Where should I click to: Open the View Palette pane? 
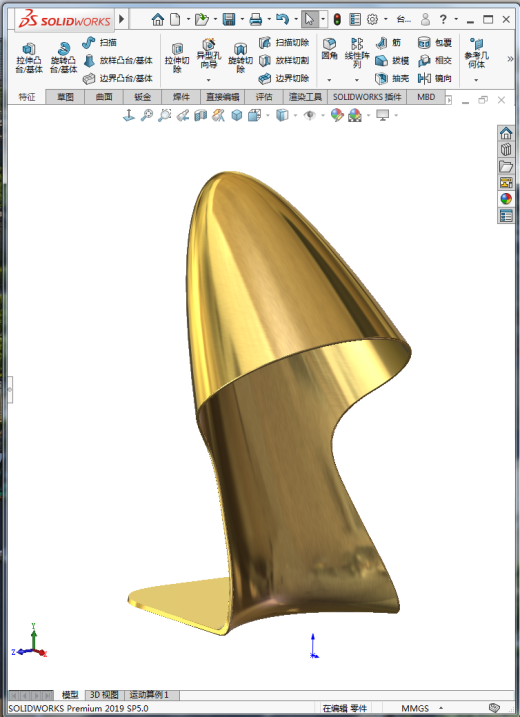pos(506,182)
